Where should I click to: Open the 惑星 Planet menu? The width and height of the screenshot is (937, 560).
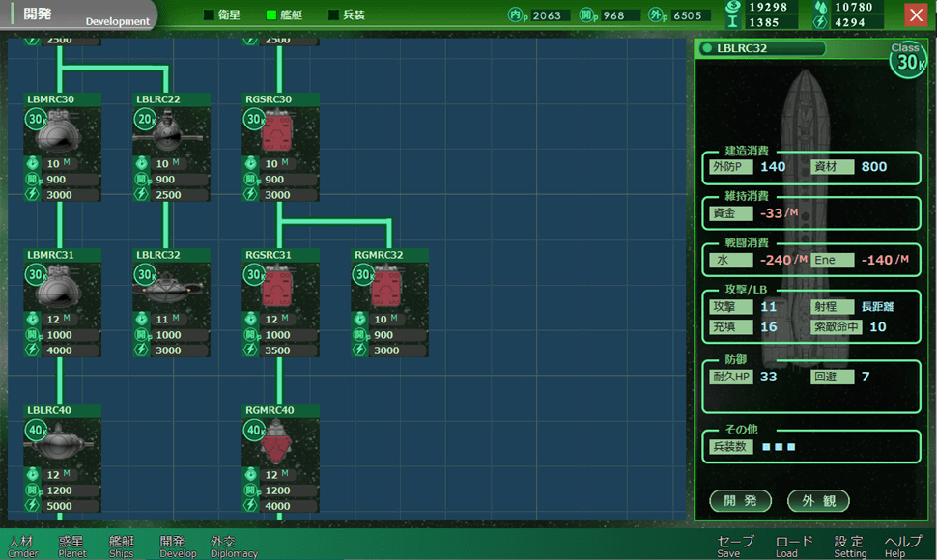click(x=71, y=546)
